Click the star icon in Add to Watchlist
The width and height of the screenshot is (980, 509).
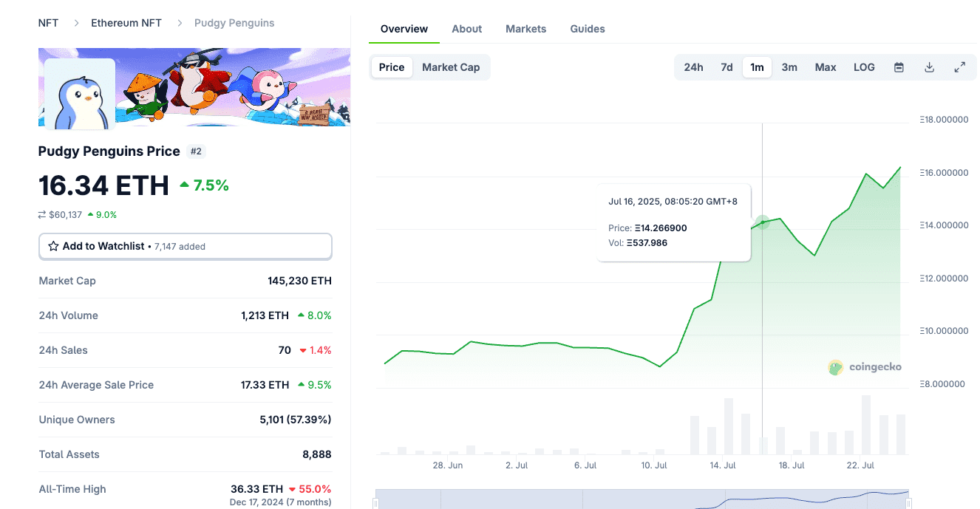point(53,246)
